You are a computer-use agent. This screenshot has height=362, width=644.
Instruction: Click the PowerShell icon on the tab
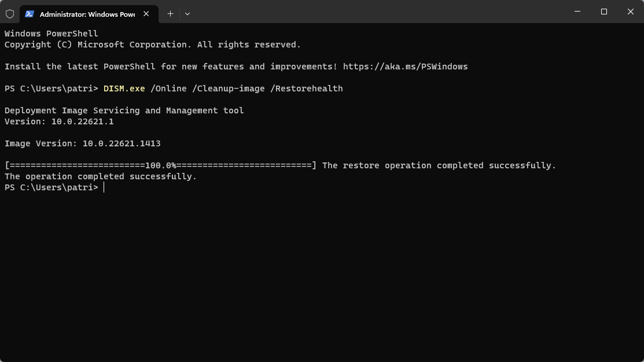tap(30, 14)
